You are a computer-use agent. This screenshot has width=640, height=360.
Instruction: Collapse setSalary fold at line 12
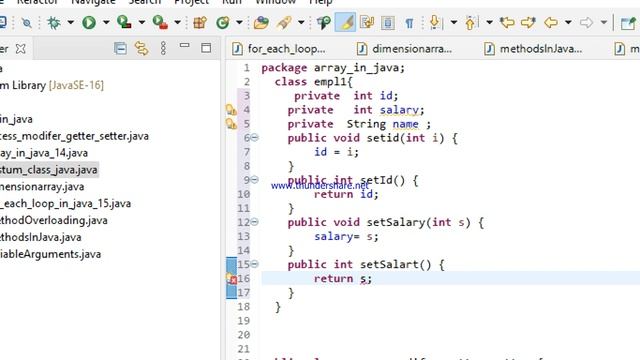254,222
